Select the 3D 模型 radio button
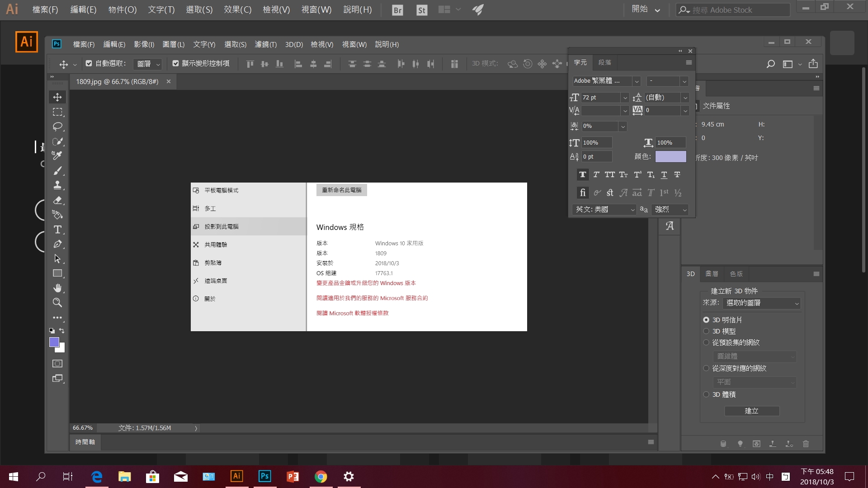The width and height of the screenshot is (868, 488). pyautogui.click(x=706, y=331)
